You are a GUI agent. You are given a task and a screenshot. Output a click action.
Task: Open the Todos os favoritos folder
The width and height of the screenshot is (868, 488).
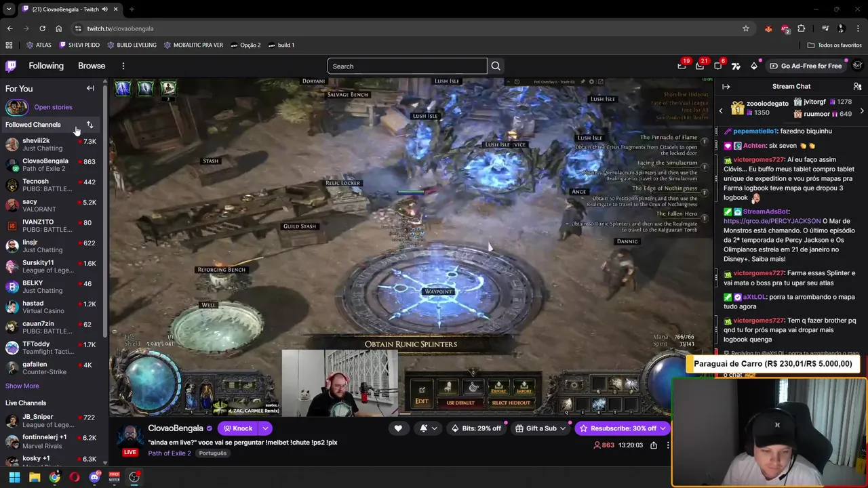pos(835,45)
